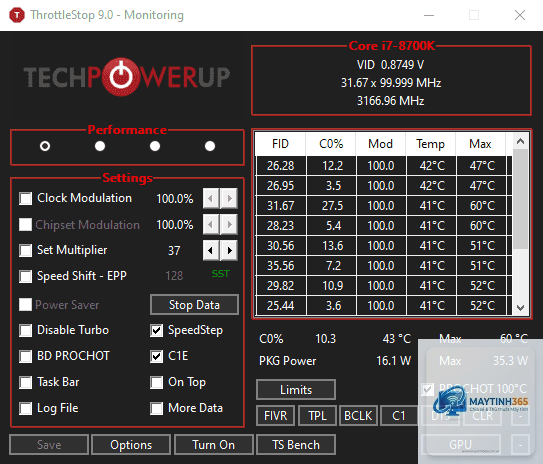Click the ThrottleStop app icon in title bar
The width and height of the screenshot is (543, 464).
(x=17, y=15)
